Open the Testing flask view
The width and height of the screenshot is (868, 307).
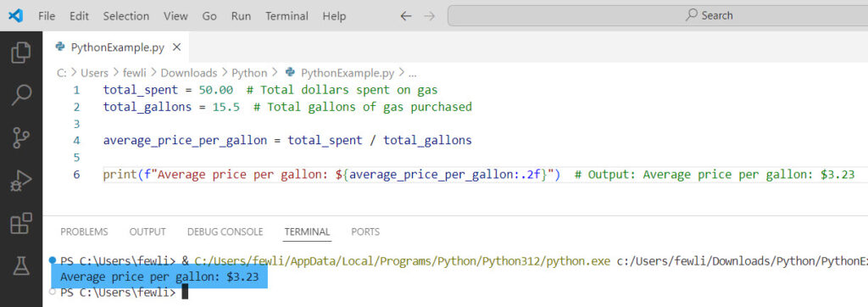[21, 265]
